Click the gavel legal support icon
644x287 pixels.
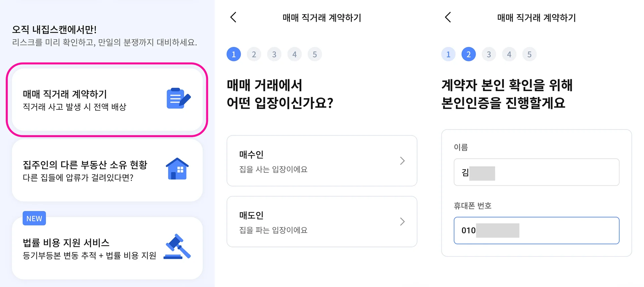tap(177, 247)
